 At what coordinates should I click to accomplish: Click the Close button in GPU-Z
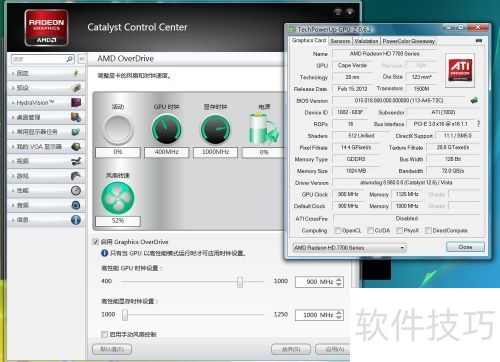[x=465, y=247]
